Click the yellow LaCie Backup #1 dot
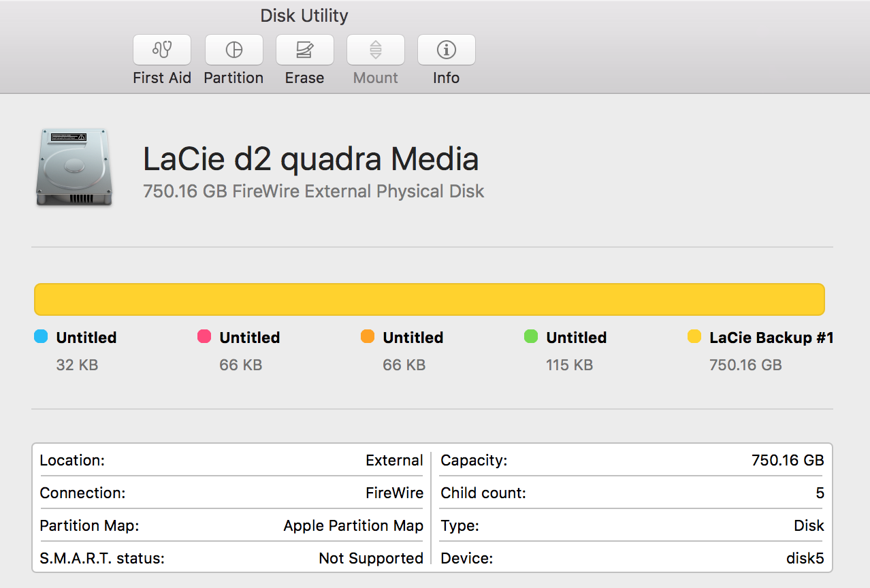The width and height of the screenshot is (870, 588). click(x=694, y=336)
